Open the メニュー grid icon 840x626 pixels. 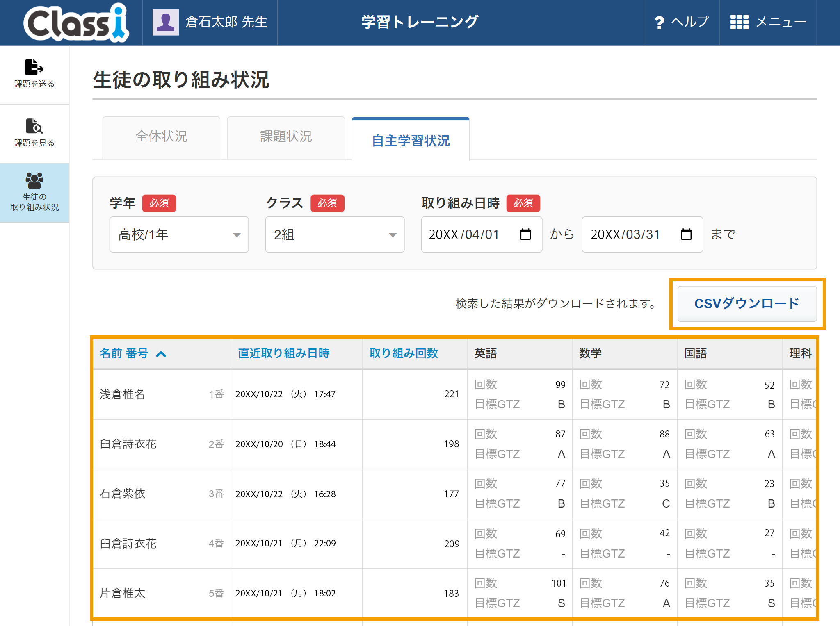[x=740, y=22]
